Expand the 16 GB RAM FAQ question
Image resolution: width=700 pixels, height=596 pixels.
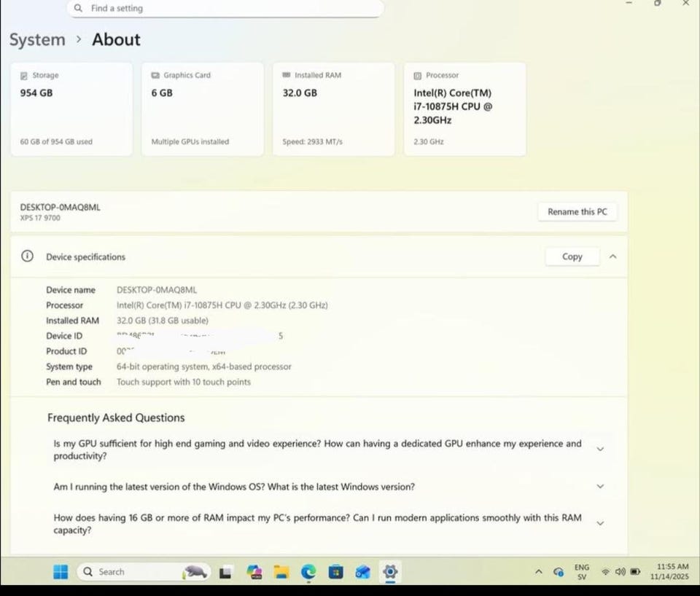(x=600, y=523)
